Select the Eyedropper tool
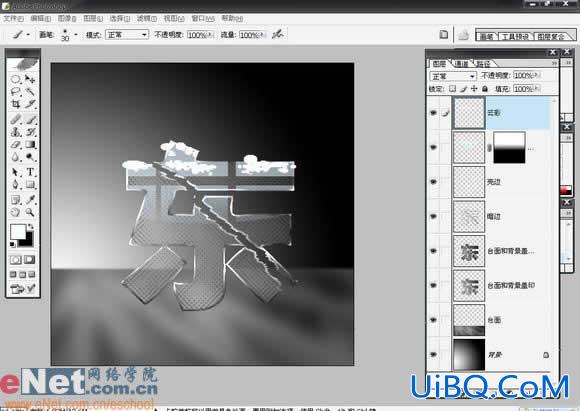This screenshot has width=580, height=411. pos(30,200)
